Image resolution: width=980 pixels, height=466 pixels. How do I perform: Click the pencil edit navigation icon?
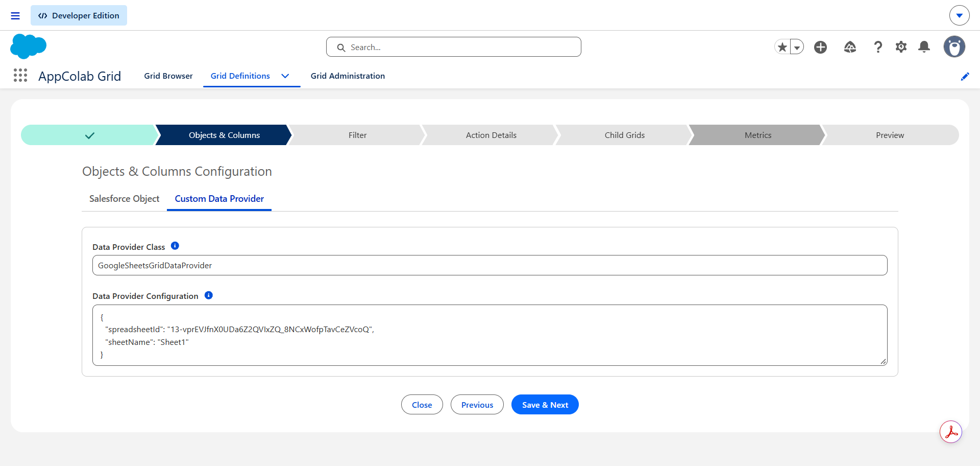(965, 76)
